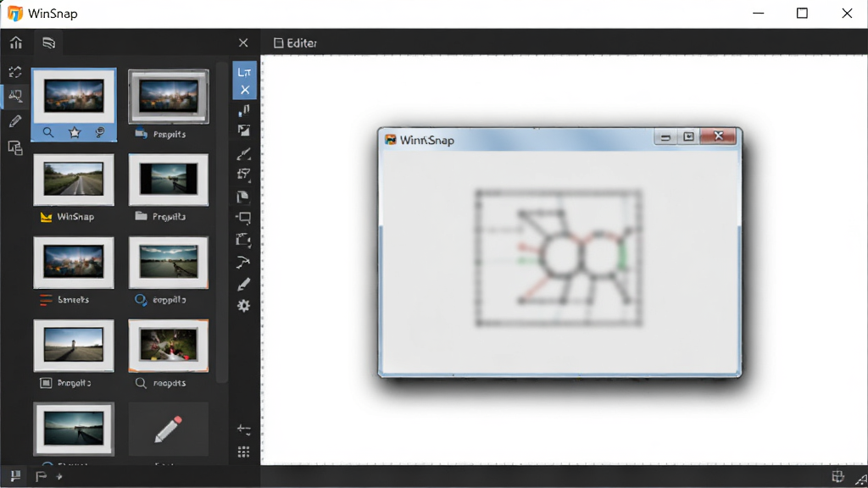The width and height of the screenshot is (868, 488).
Task: Click the large pencil edit tile
Action: (x=169, y=430)
